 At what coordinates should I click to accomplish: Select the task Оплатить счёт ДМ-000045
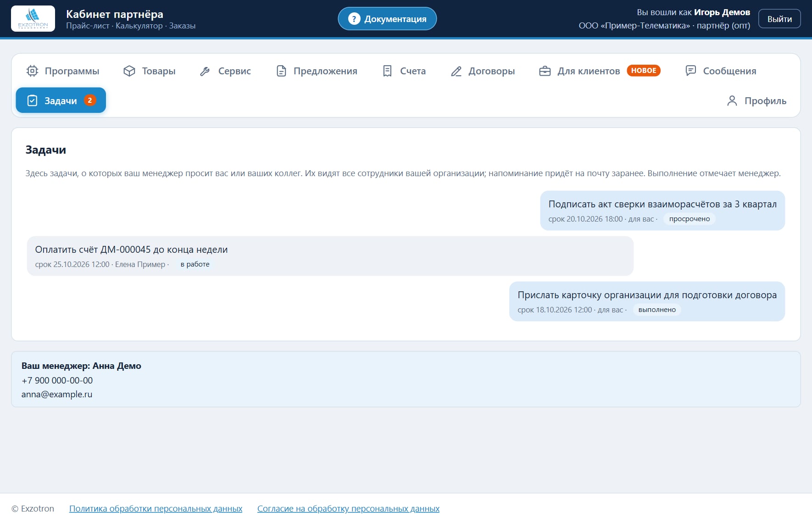pyautogui.click(x=330, y=256)
